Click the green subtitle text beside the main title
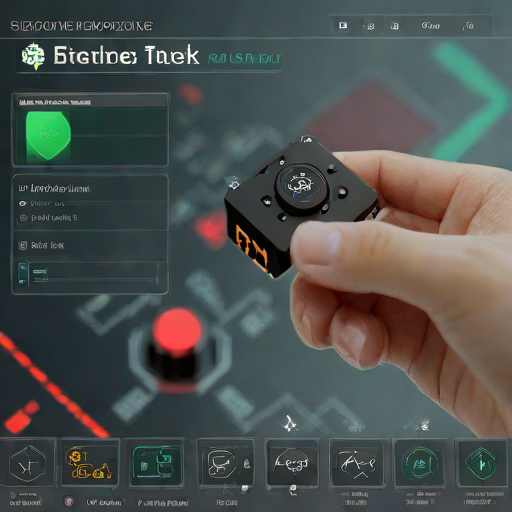Screen dimensions: 512x512 (x=245, y=59)
